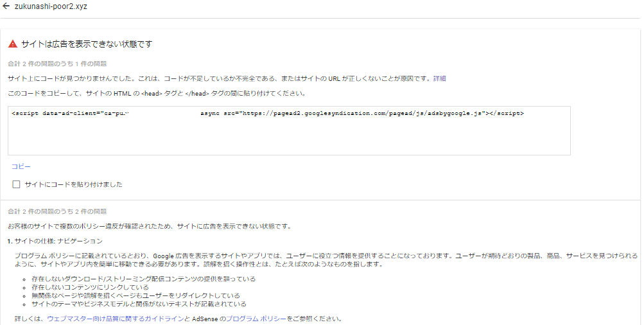Tick 'サイトにコードを貼り付けました' checkbox
This screenshot has height=325, width=644.
[x=16, y=184]
